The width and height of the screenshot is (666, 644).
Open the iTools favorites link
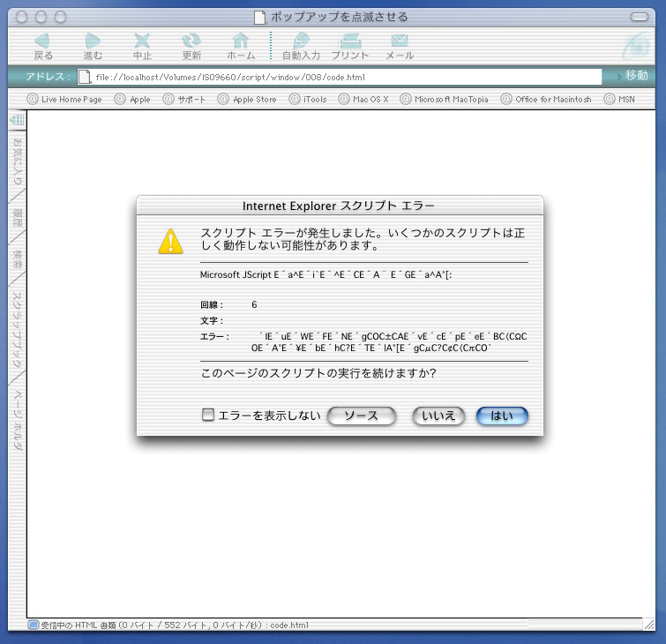coord(308,100)
